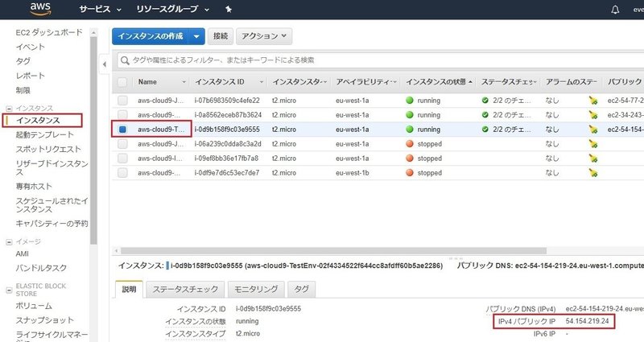Click the AWS logo home icon
Image resolution: width=644 pixels, height=342 pixels.
click(40, 9)
